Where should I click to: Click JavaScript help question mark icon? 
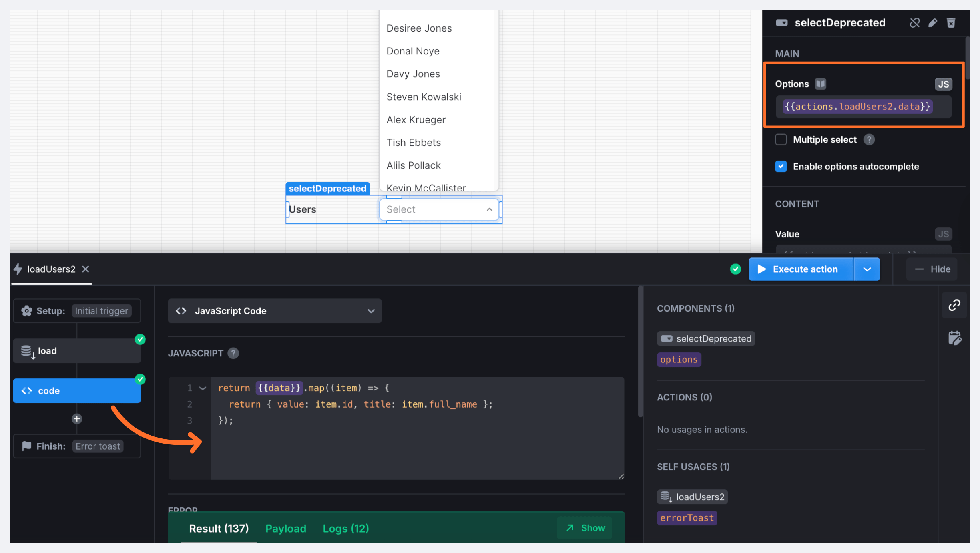(x=233, y=353)
